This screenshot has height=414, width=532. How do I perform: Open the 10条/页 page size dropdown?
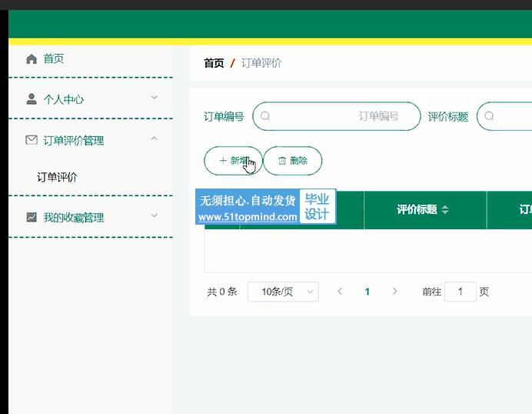click(x=282, y=292)
